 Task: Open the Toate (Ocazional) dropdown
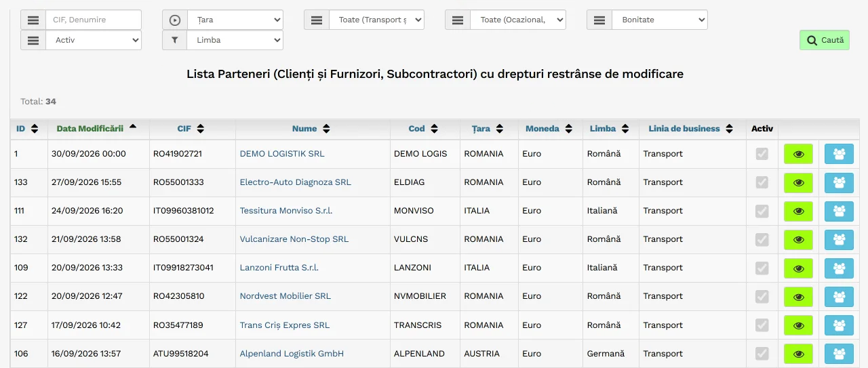pos(518,20)
